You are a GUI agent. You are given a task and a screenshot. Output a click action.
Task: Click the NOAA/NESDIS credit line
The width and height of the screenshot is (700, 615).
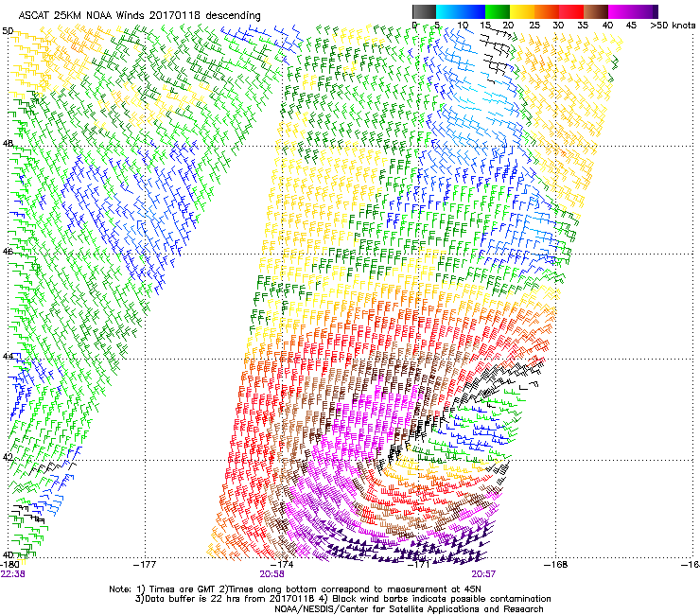(409, 609)
